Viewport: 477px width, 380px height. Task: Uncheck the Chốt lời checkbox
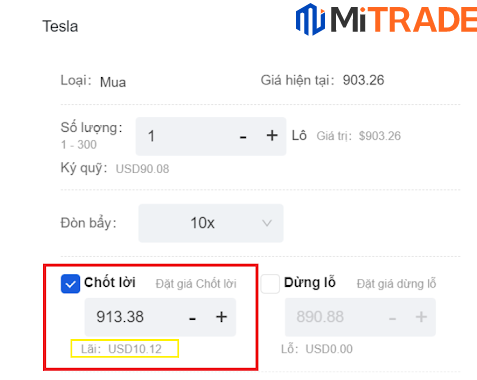[x=70, y=284]
